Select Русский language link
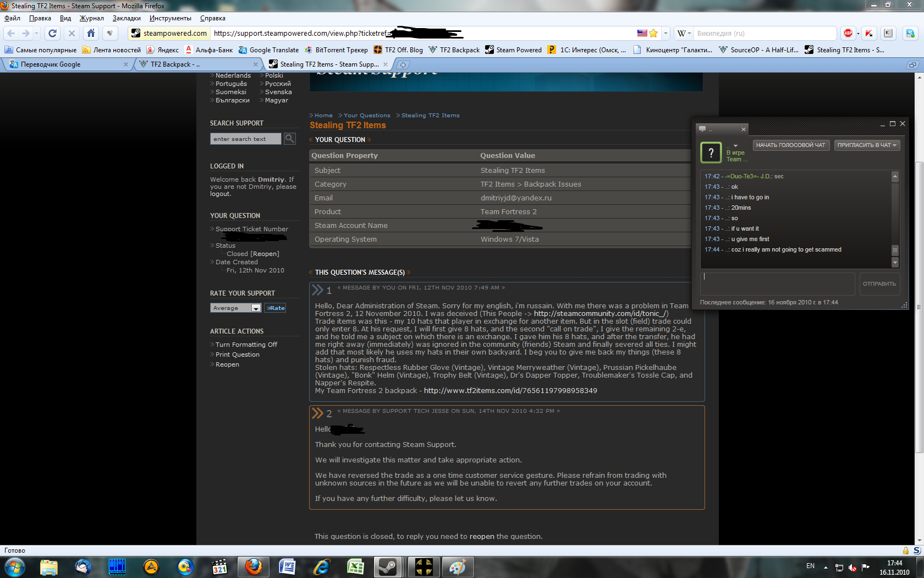Viewport: 924px width, 578px height. pyautogui.click(x=278, y=84)
